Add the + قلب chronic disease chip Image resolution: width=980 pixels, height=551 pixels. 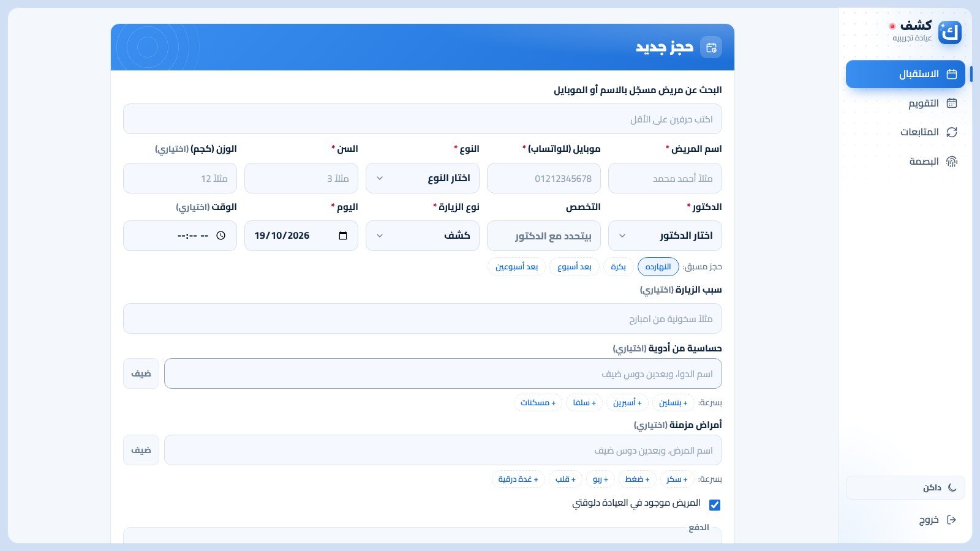point(565,479)
